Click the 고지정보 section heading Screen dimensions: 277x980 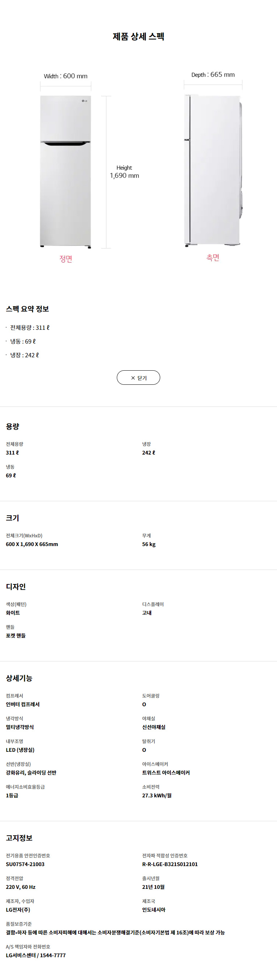click(x=19, y=838)
